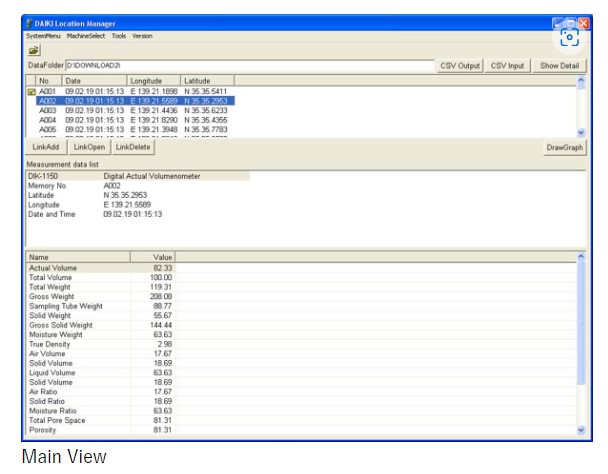
Task: Click the visual search lens icon overlay
Action: point(569,37)
